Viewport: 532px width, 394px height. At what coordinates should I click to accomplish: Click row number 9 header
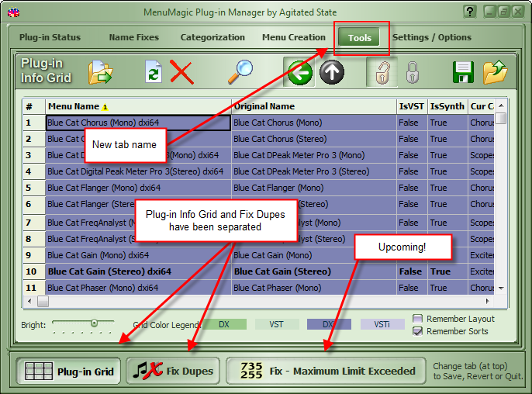click(x=34, y=255)
